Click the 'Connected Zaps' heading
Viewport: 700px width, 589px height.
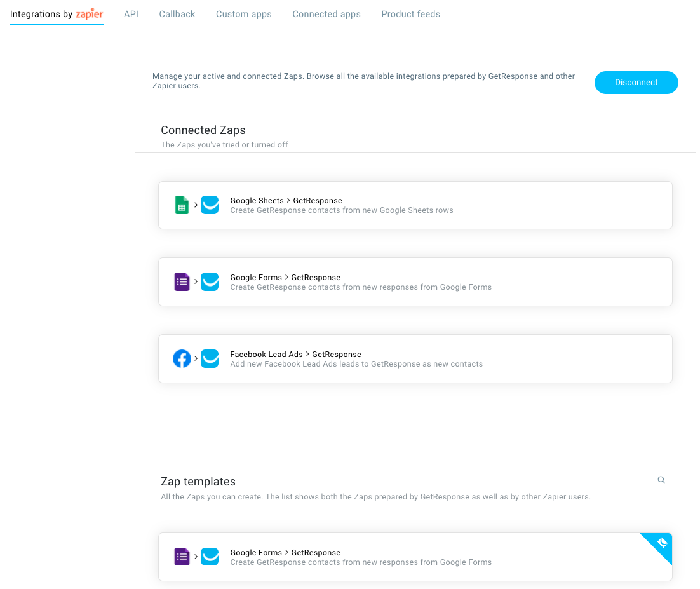203,130
